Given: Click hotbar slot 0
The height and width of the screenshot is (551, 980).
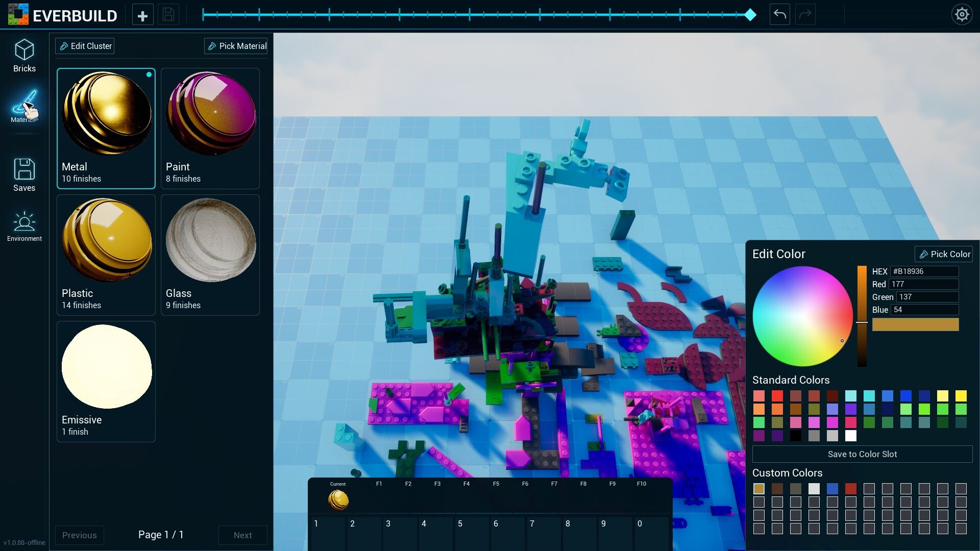Looking at the screenshot, I should tap(652, 533).
